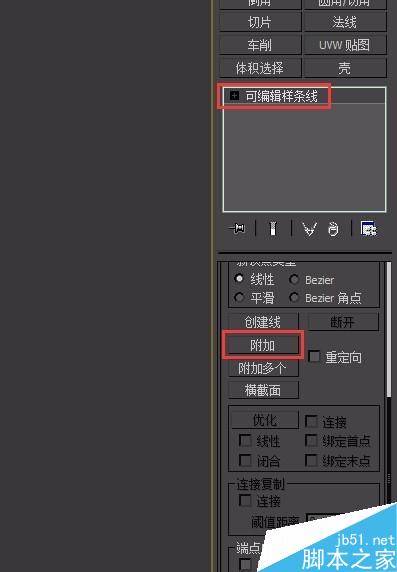Select the 线性 vertex type radio
This screenshot has width=397, height=572.
tap(239, 279)
